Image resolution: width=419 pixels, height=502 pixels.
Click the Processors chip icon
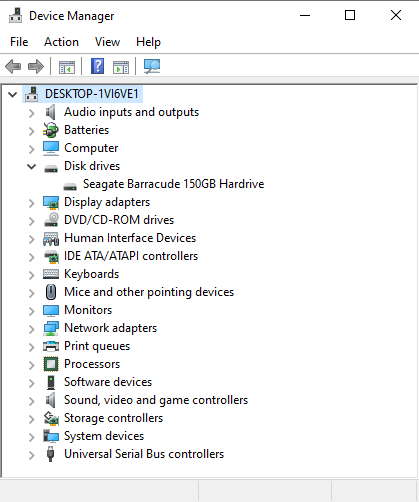coord(51,364)
